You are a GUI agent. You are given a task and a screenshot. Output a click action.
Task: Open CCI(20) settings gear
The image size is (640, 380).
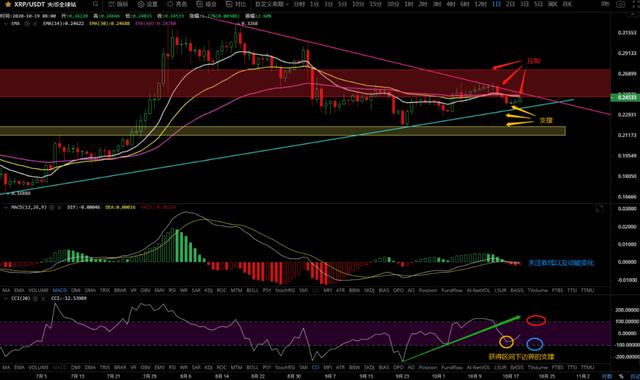tap(35, 298)
